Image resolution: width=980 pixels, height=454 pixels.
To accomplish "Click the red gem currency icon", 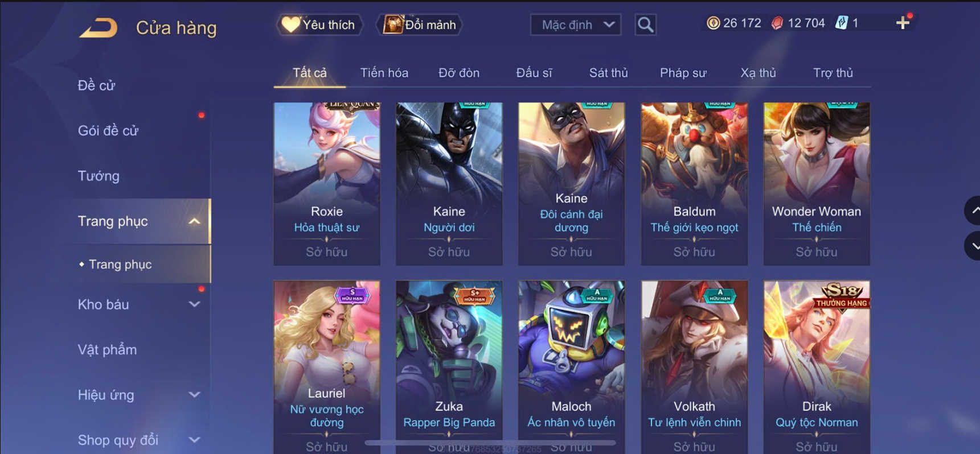I will click(x=777, y=23).
